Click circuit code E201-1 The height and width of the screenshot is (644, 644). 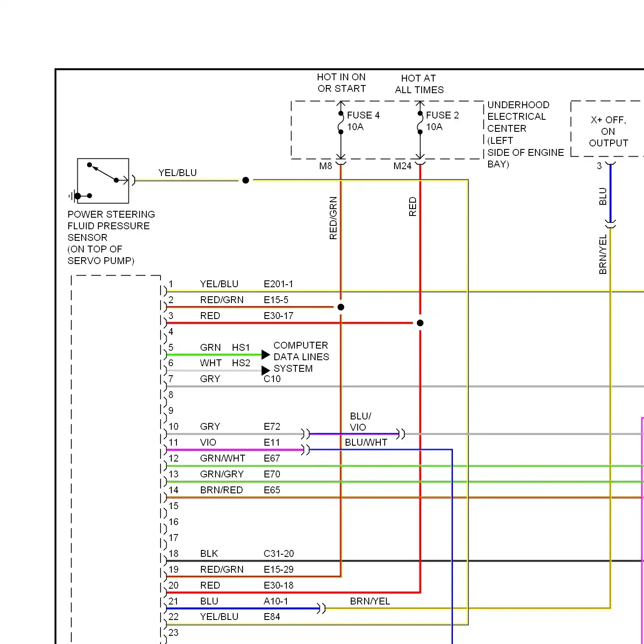tap(278, 284)
